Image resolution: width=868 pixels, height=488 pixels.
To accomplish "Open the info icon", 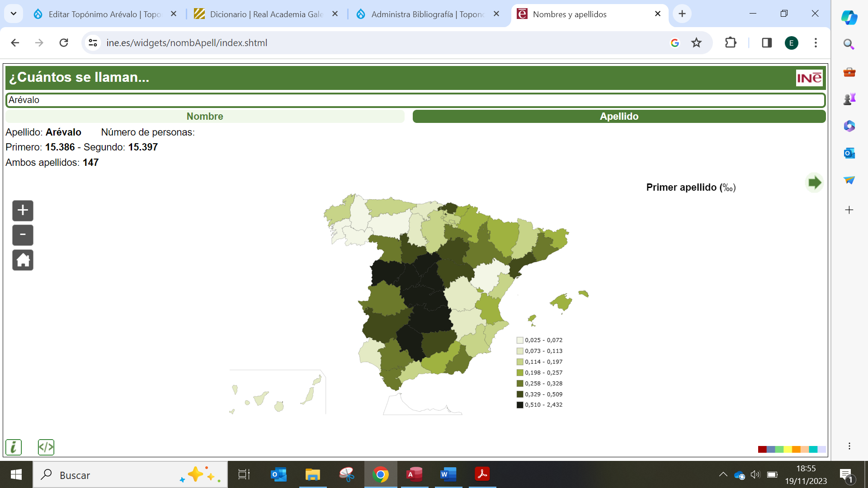I will [x=14, y=447].
